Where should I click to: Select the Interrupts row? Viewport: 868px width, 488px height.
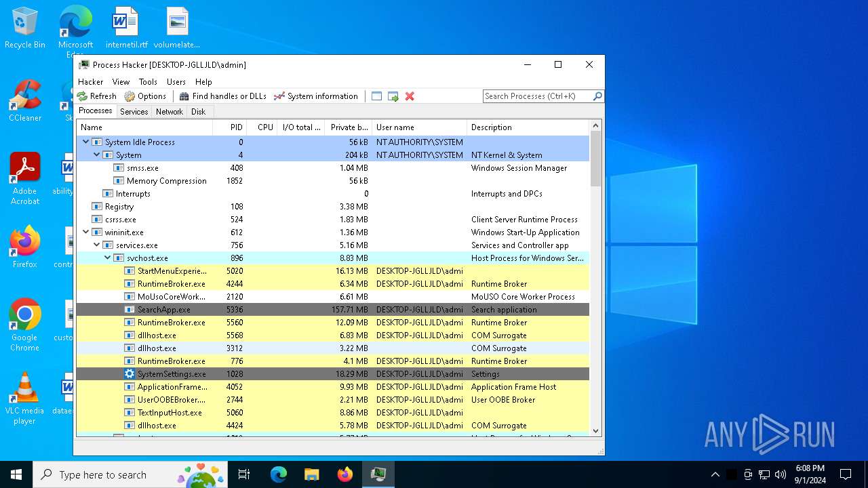[333, 193]
